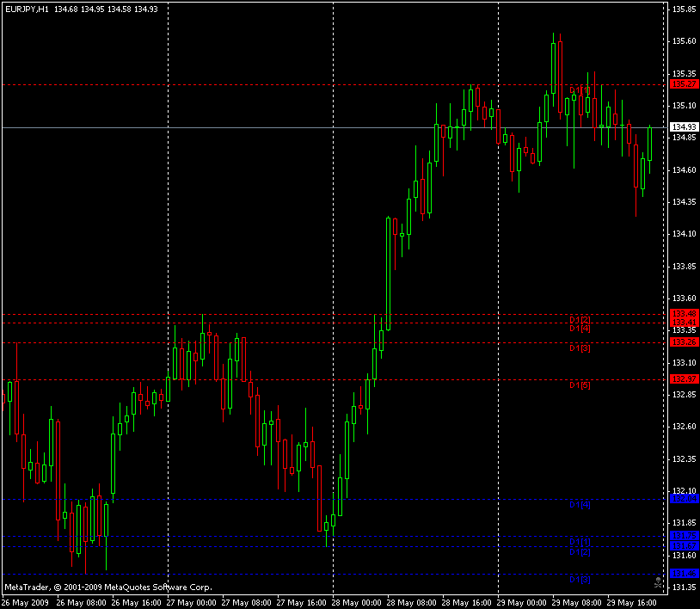Click the current price tag 134.93

click(x=685, y=127)
